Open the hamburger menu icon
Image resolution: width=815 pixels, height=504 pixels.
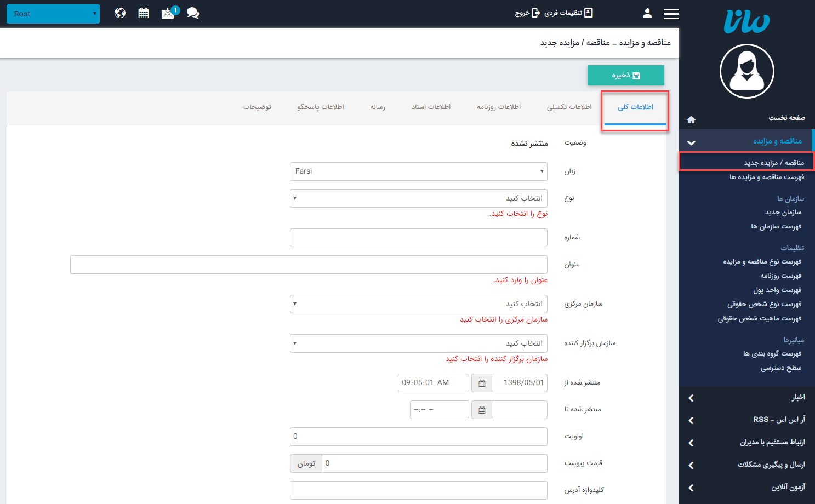pyautogui.click(x=671, y=13)
